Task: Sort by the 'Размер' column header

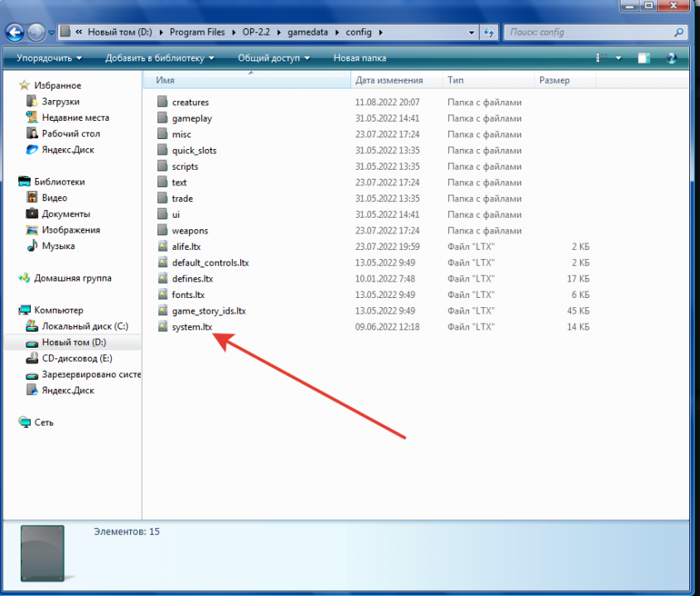Action: click(x=565, y=80)
